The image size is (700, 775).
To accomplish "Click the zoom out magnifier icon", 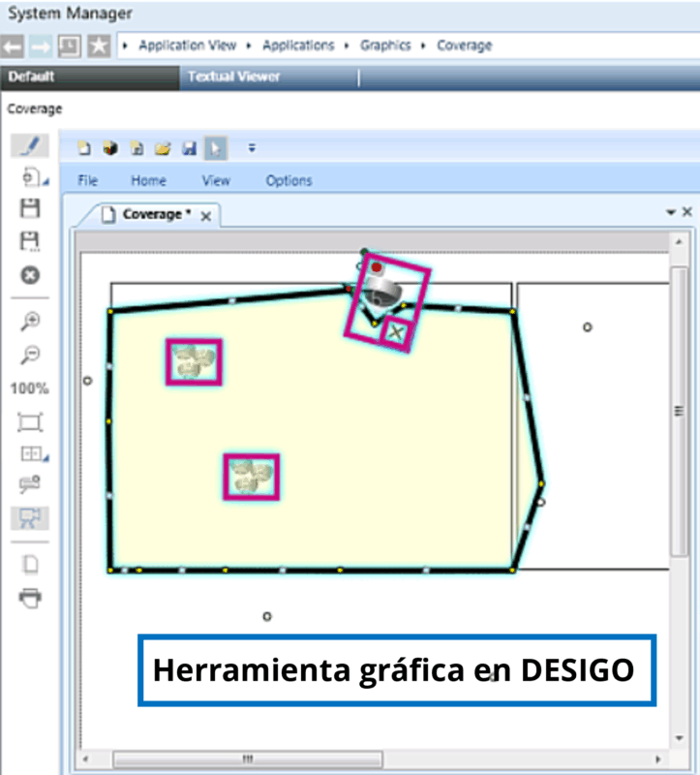I will coord(31,356).
